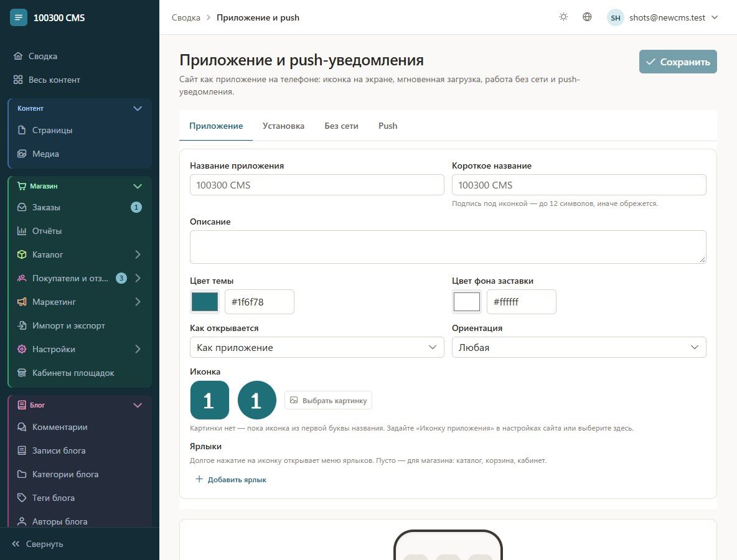The height and width of the screenshot is (560, 737).
Task: Focus the Короткое название field
Action: click(x=579, y=185)
